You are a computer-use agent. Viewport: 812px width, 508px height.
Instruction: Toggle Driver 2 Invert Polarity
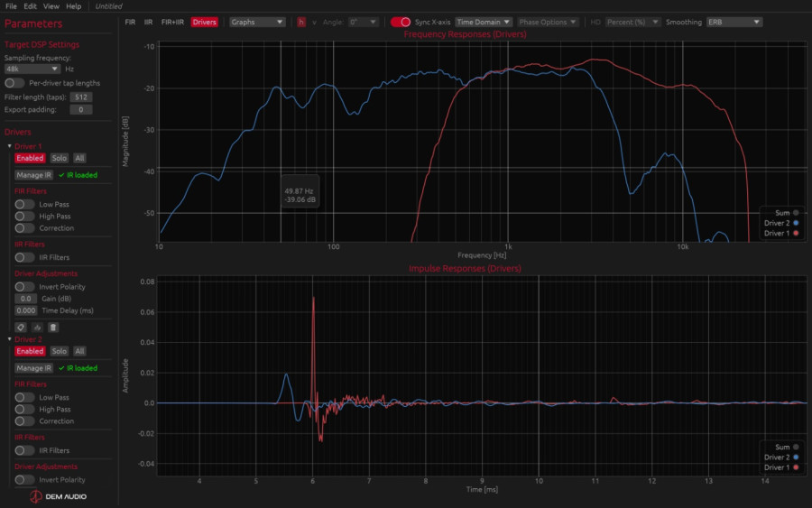click(24, 480)
